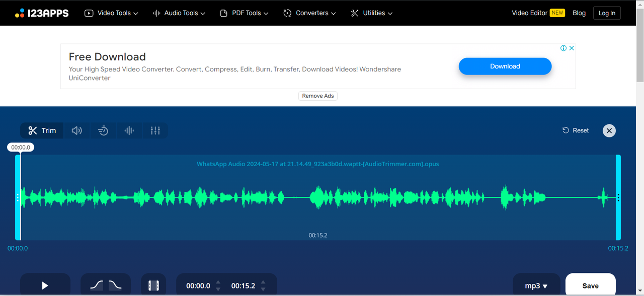Click the right trim handle

click(x=618, y=197)
